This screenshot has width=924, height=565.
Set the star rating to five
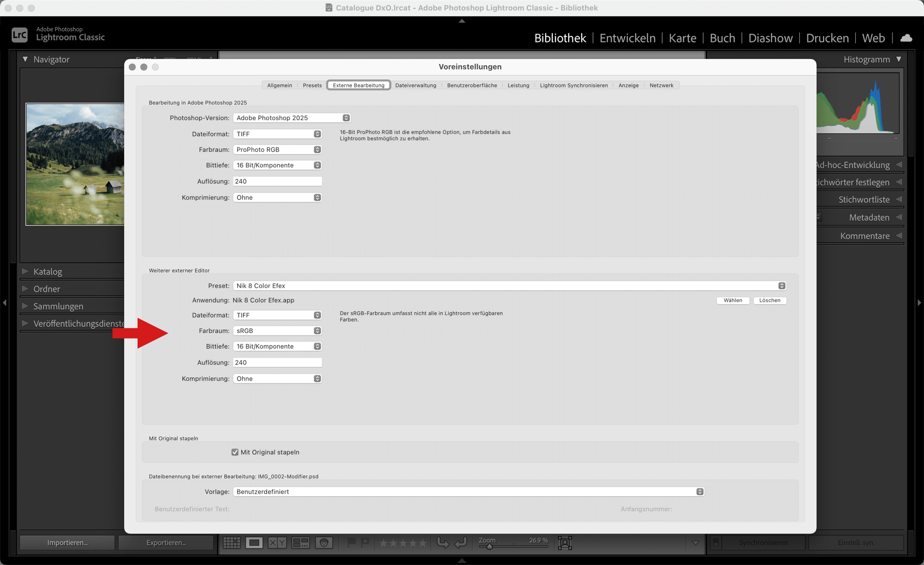[422, 543]
